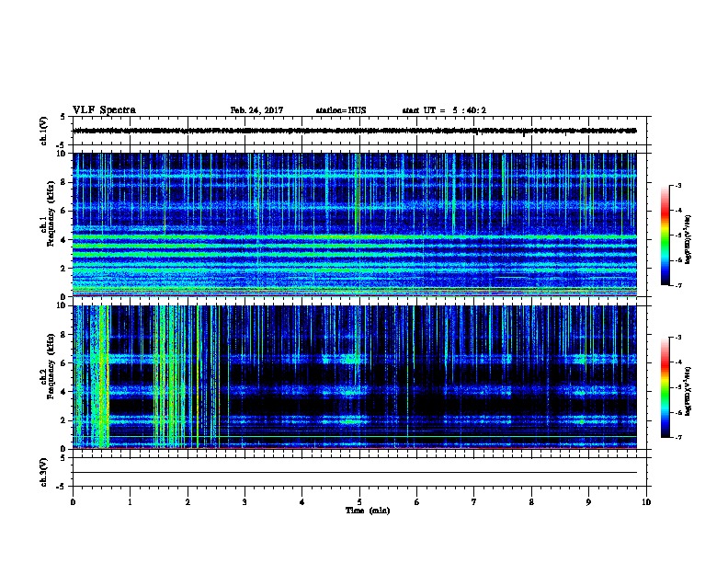Click the "-7" label on ch.1 colorbar
Image resolution: width=728 pixels, height=563 pixels.
pyautogui.click(x=677, y=285)
